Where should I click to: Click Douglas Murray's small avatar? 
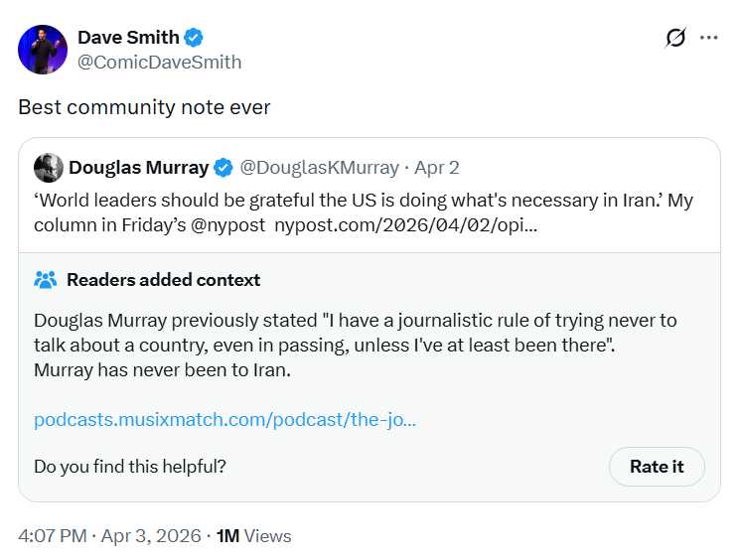coord(48,167)
